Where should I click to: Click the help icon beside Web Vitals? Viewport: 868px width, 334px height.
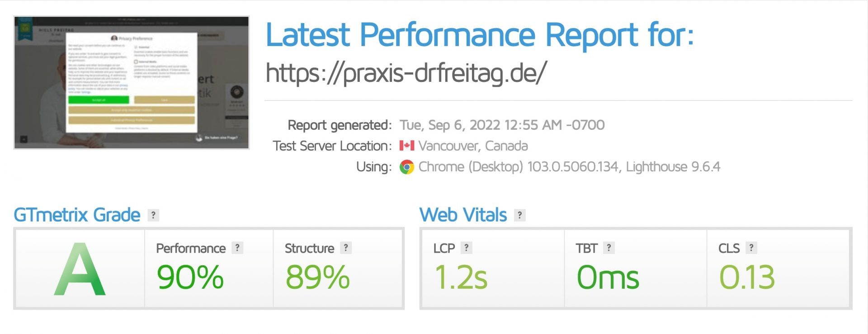pos(520,215)
